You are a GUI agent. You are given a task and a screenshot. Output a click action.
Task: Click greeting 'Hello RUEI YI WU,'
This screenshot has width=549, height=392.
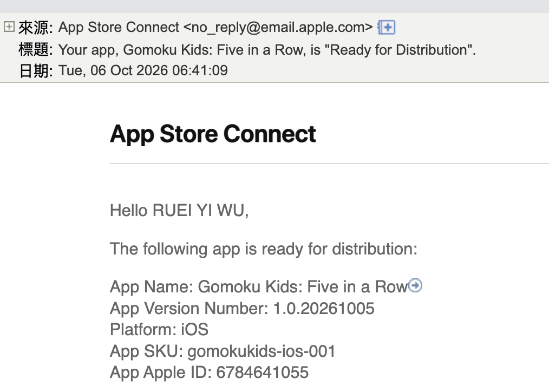click(x=179, y=211)
